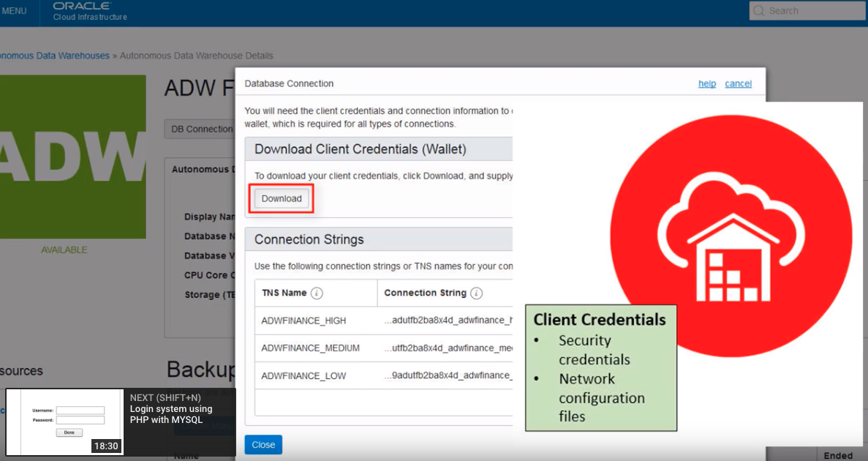Click the TNS Name info icon

[317, 293]
